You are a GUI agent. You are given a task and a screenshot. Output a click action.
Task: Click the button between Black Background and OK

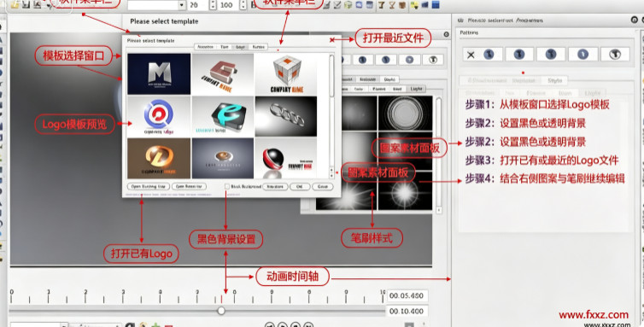coord(275,186)
